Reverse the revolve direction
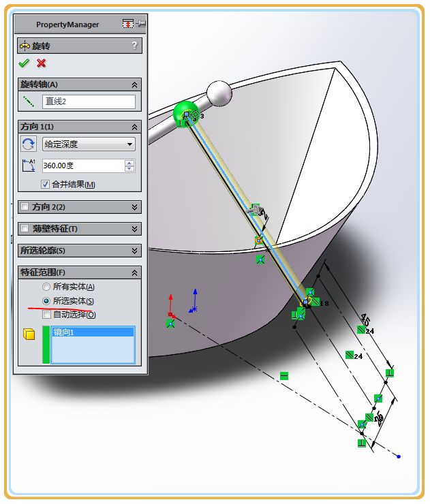 pyautogui.click(x=29, y=144)
